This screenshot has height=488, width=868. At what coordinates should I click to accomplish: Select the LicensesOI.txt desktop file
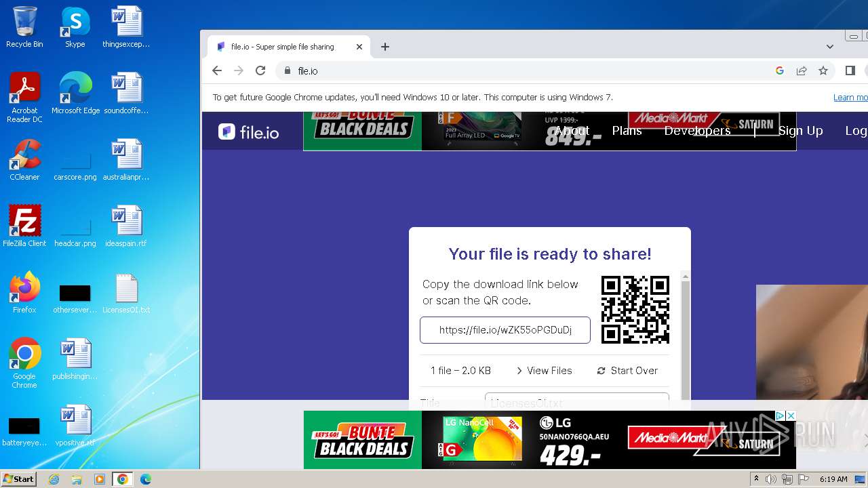(x=126, y=292)
